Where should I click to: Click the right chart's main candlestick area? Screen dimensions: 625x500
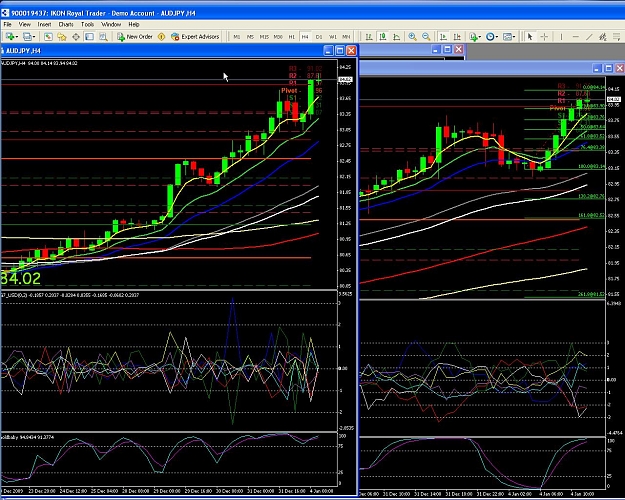pyautogui.click(x=482, y=187)
